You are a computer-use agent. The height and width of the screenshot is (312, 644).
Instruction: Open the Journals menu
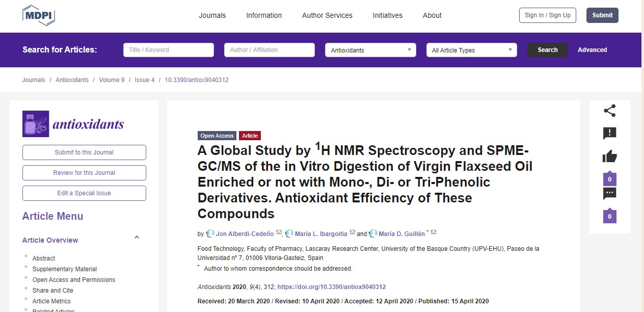click(212, 15)
